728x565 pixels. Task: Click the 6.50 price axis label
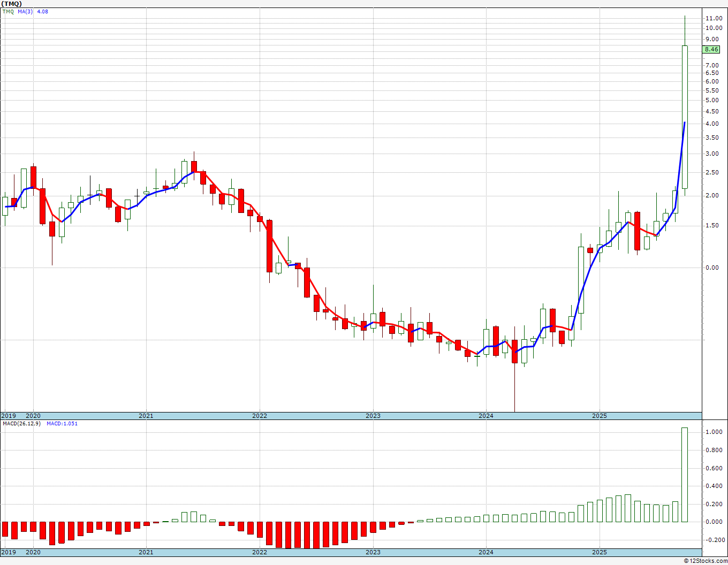712,73
